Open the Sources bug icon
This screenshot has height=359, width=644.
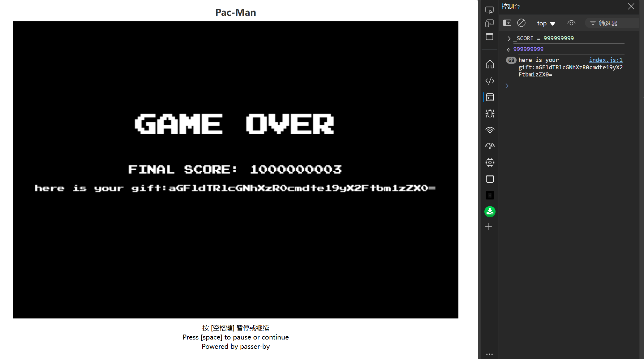tap(490, 114)
